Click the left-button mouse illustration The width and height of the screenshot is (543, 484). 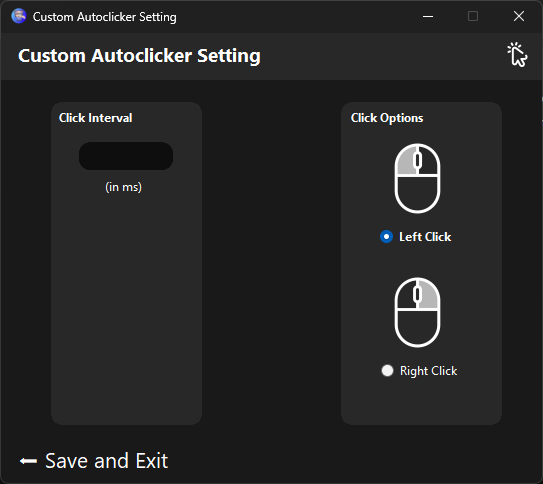click(417, 178)
